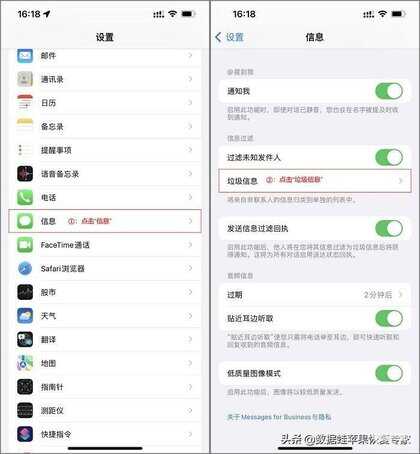Image resolution: width=420 pixels, height=454 pixels.
Task: Tap the chevron on FaceTime通话 row
Action: point(190,245)
